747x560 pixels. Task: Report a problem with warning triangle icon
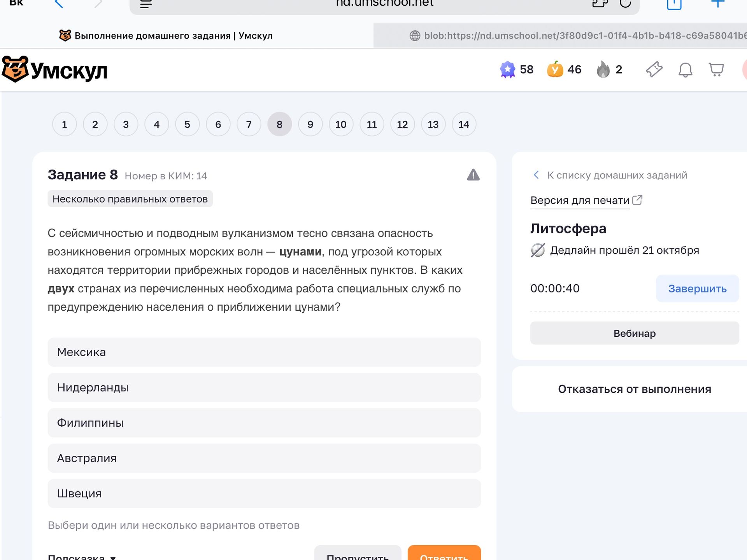click(473, 175)
